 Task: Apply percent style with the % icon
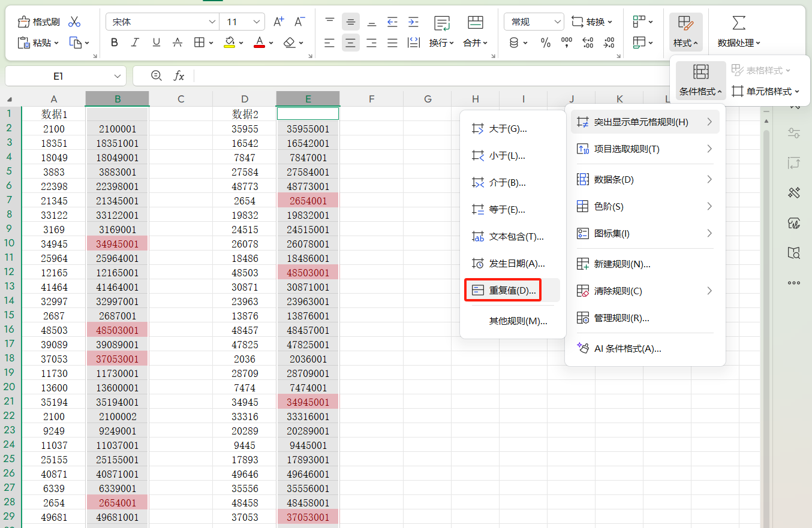(x=546, y=43)
